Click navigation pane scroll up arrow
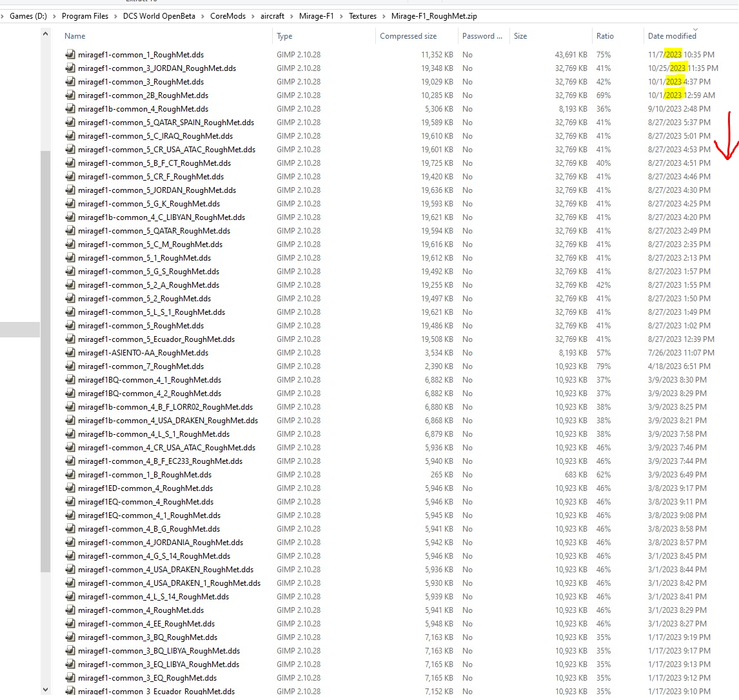The width and height of the screenshot is (739, 700). (45, 34)
